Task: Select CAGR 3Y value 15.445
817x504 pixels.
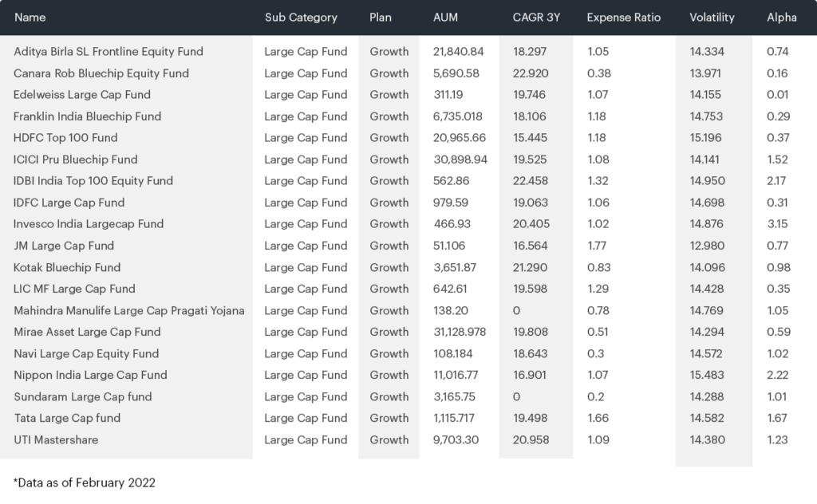Action: pyautogui.click(x=530, y=138)
